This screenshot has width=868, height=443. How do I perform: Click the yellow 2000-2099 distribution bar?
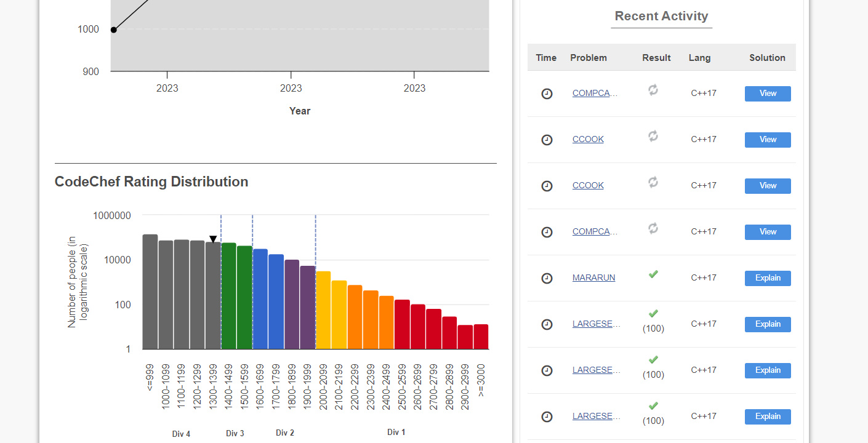[x=323, y=310]
